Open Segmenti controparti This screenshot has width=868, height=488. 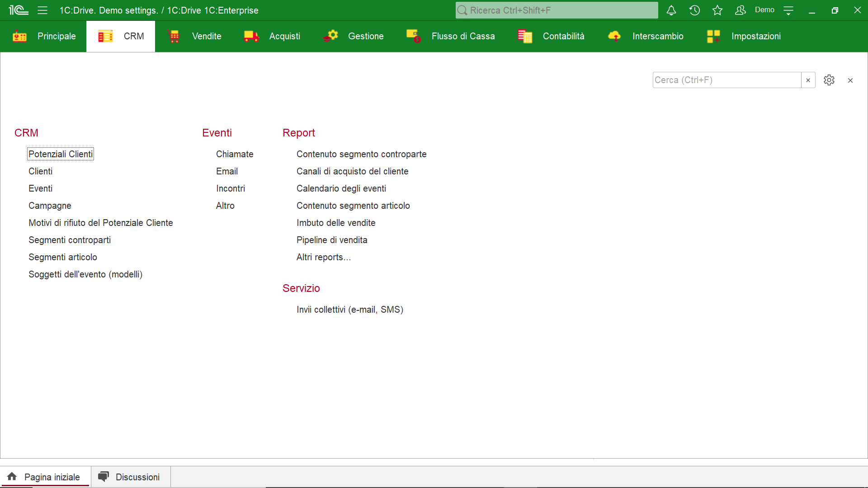click(70, 240)
